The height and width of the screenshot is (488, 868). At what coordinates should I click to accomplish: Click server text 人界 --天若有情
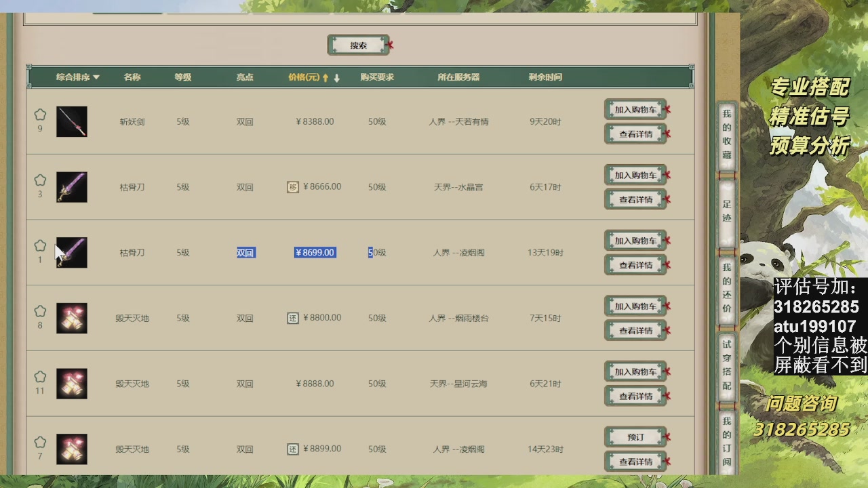(458, 122)
